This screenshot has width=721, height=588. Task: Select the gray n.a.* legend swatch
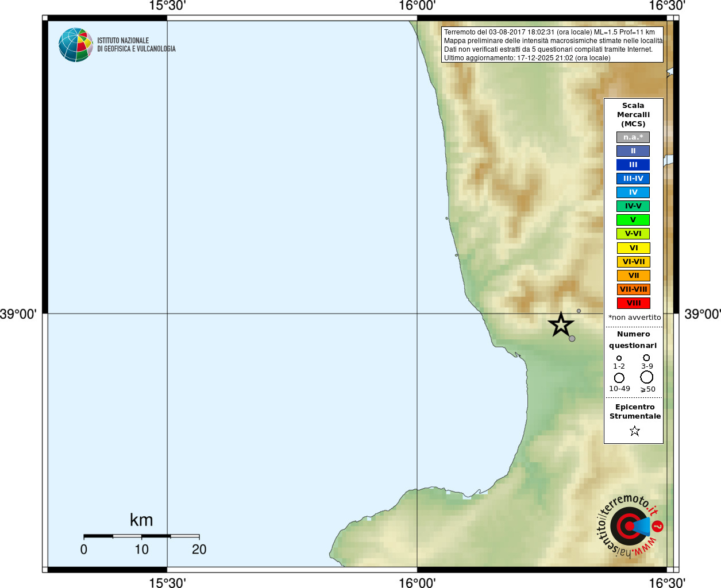pyautogui.click(x=633, y=137)
